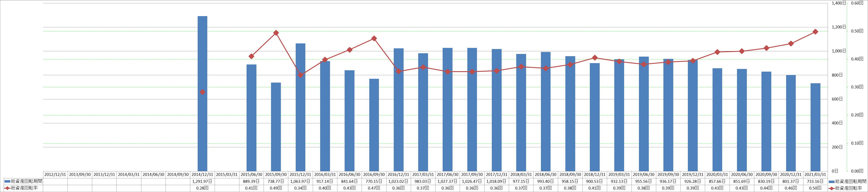This screenshot has width=868, height=192.
Task: Select the 0.10回 secondary axis label
Action: [x=857, y=143]
